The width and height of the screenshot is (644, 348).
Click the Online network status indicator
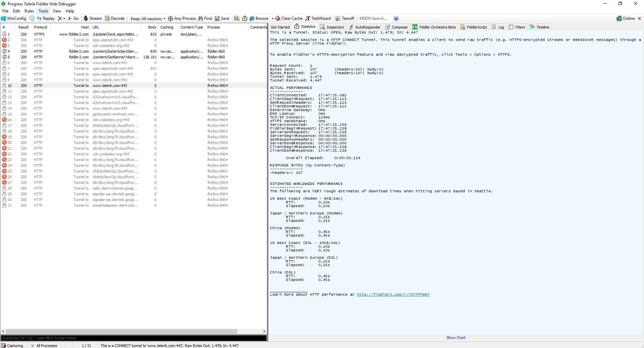[626, 18]
